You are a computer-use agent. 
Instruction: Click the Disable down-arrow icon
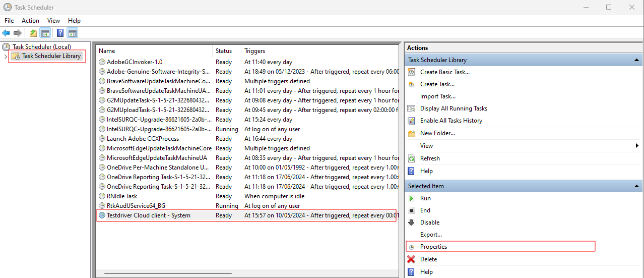[x=412, y=223]
